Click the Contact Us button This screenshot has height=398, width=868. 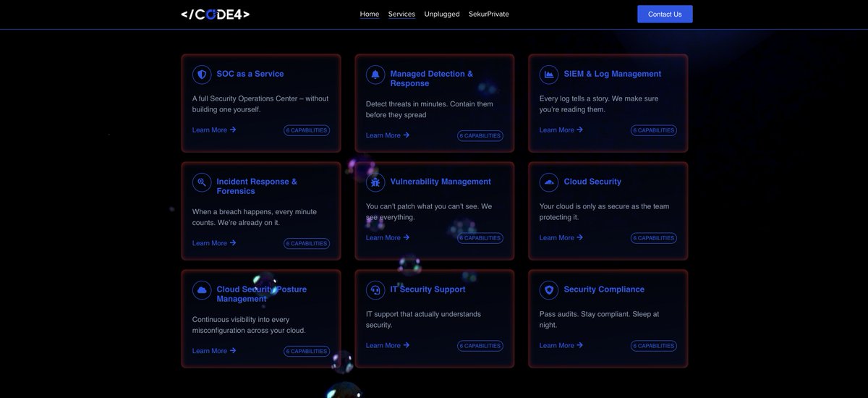tap(665, 14)
